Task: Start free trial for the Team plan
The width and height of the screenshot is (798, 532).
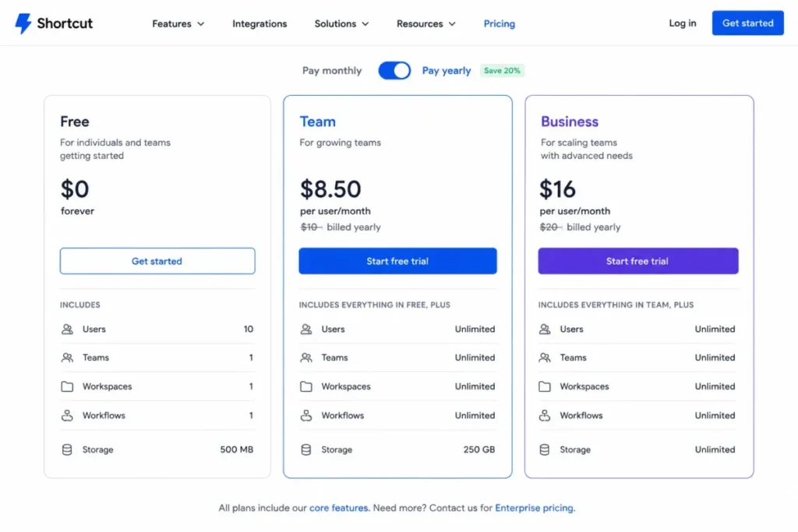Action: click(397, 261)
